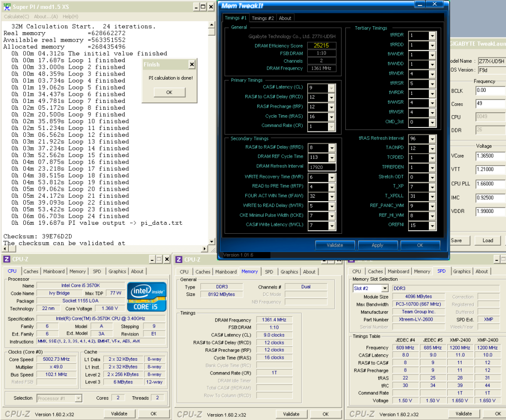Click Apply in Mem TweakIt
This screenshot has width=506, height=420.
377,245
